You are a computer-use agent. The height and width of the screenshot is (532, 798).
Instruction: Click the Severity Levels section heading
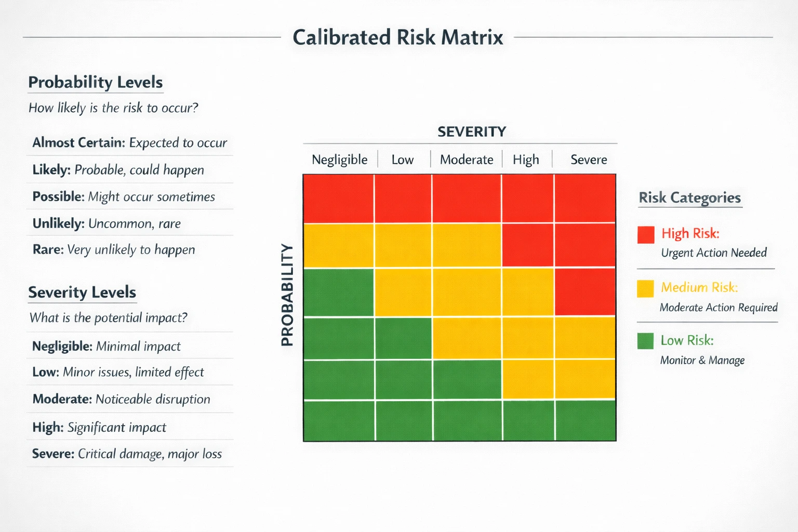(82, 292)
